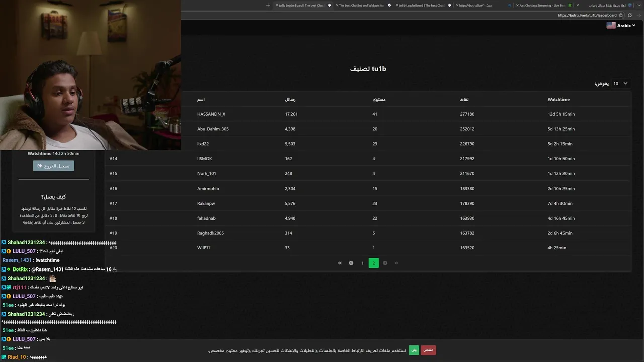Go to first page using double-left arrows
The height and width of the screenshot is (362, 644).
[340, 263]
